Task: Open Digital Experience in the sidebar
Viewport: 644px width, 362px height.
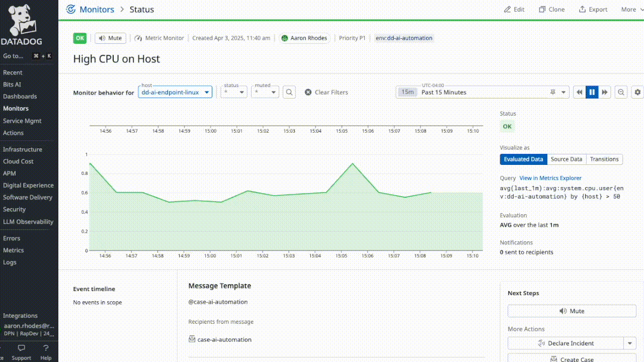Action: point(28,186)
